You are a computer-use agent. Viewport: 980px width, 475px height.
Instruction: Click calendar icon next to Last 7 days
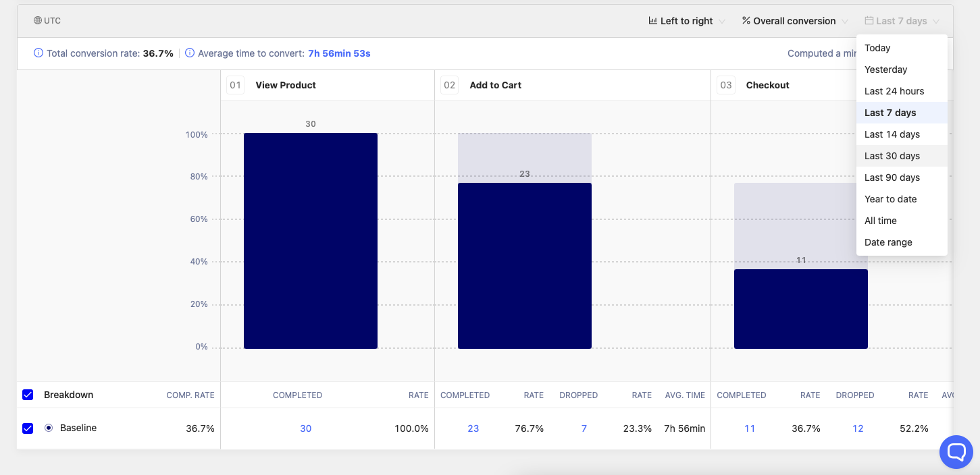click(x=869, y=21)
